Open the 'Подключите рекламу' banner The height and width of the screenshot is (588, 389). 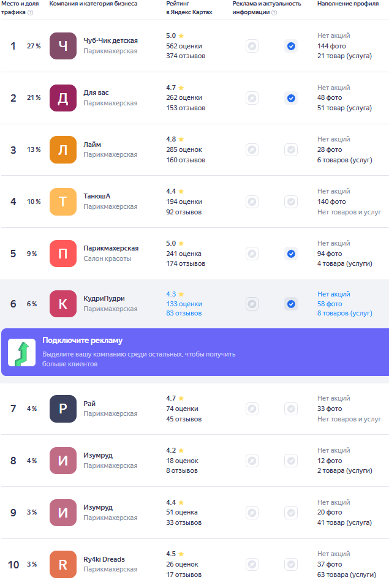[x=195, y=352]
